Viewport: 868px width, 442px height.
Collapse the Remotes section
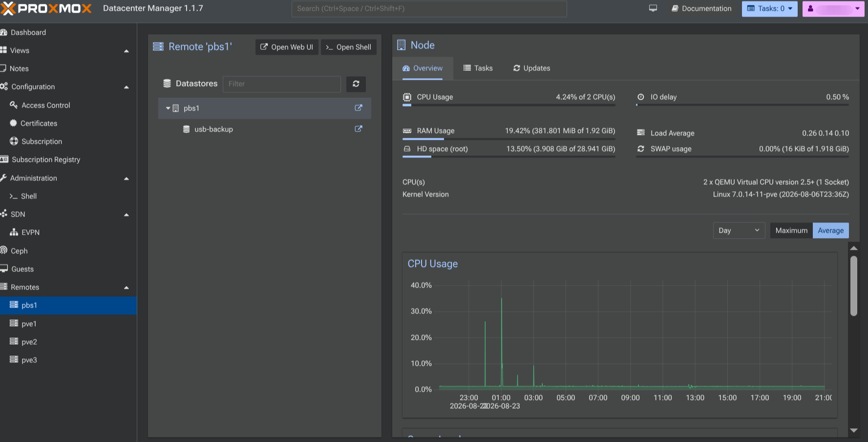point(127,287)
